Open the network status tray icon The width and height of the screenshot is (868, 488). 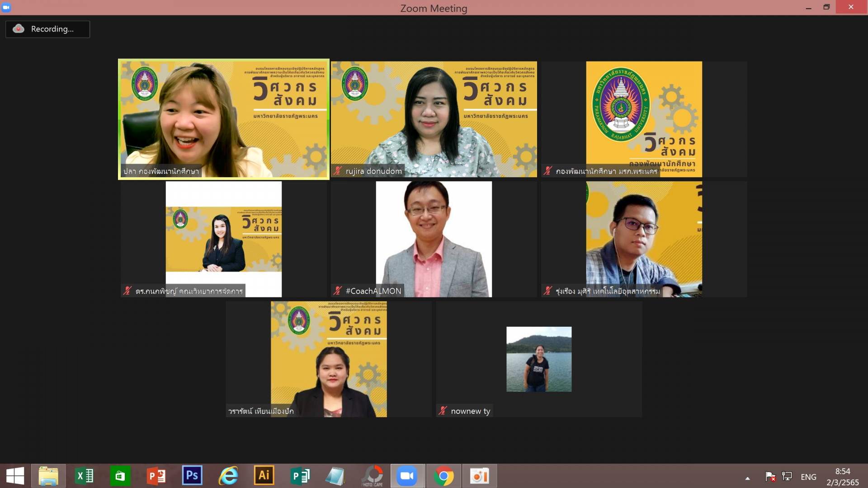click(787, 476)
